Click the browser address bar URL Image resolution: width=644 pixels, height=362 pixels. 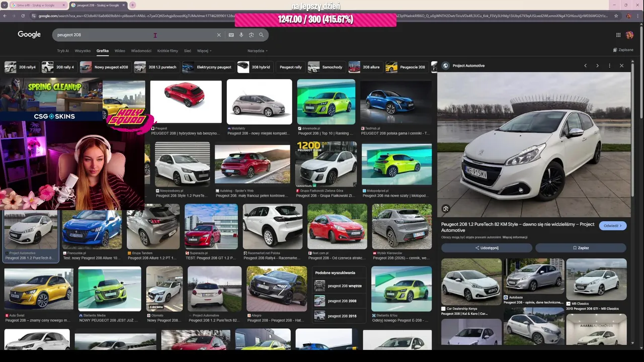pos(322,16)
